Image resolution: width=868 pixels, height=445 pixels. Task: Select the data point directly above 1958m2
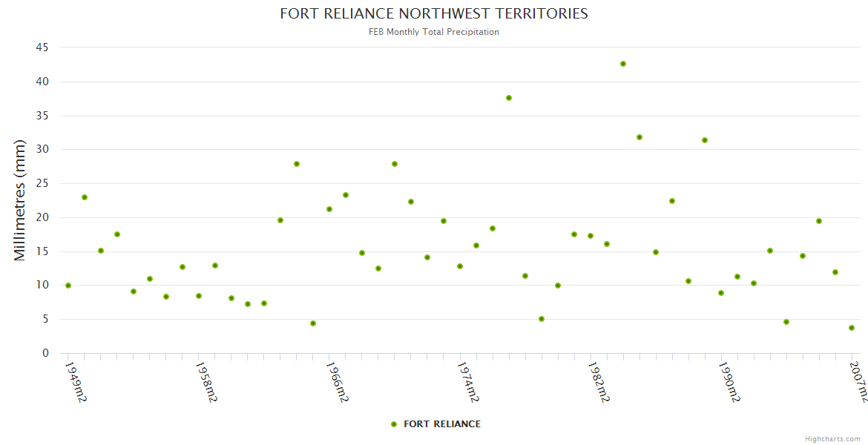(199, 296)
